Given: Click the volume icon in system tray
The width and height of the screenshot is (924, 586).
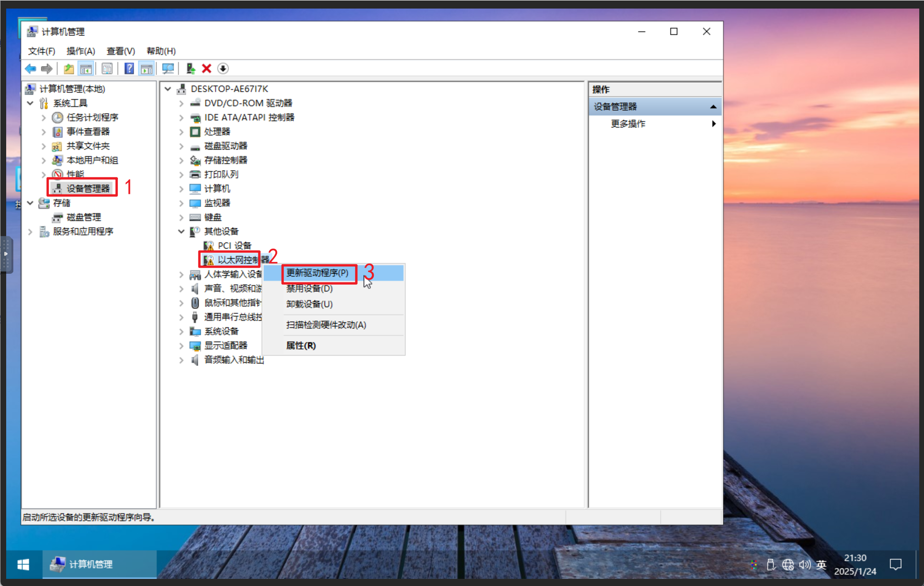Looking at the screenshot, I should click(804, 565).
